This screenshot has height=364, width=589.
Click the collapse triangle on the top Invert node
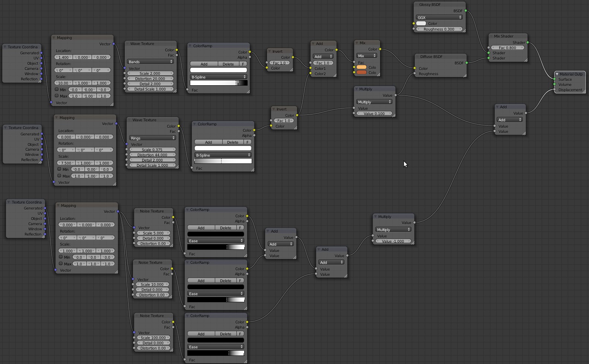tap(269, 51)
